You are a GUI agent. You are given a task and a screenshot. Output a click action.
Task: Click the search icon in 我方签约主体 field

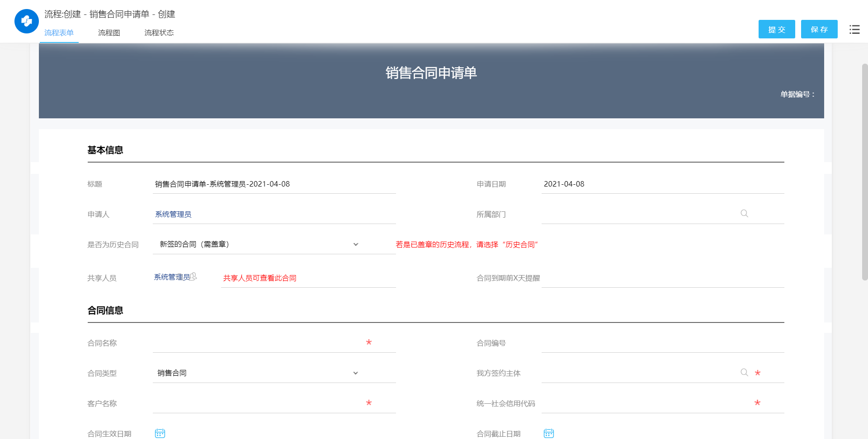pyautogui.click(x=744, y=372)
